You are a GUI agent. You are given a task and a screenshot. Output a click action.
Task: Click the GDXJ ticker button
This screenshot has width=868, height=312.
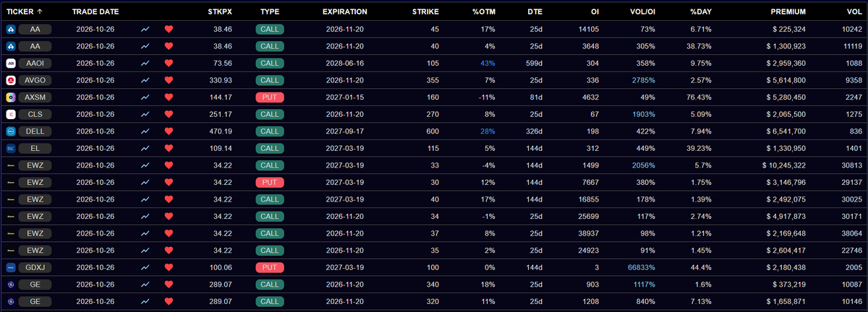click(35, 267)
